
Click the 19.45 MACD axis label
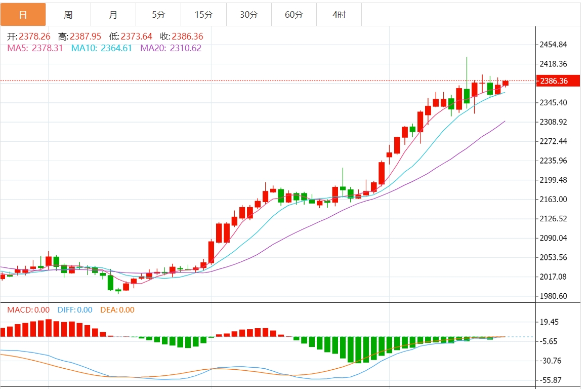[549, 322]
